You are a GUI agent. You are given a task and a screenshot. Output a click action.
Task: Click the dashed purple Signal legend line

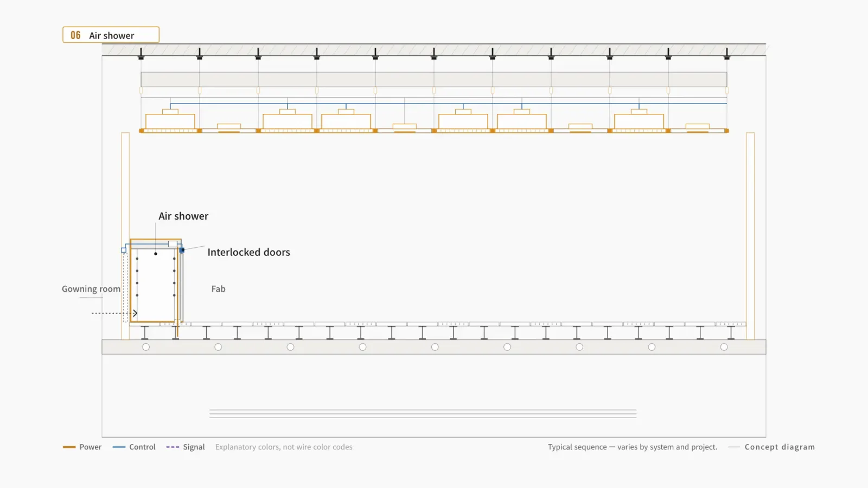[173, 447]
